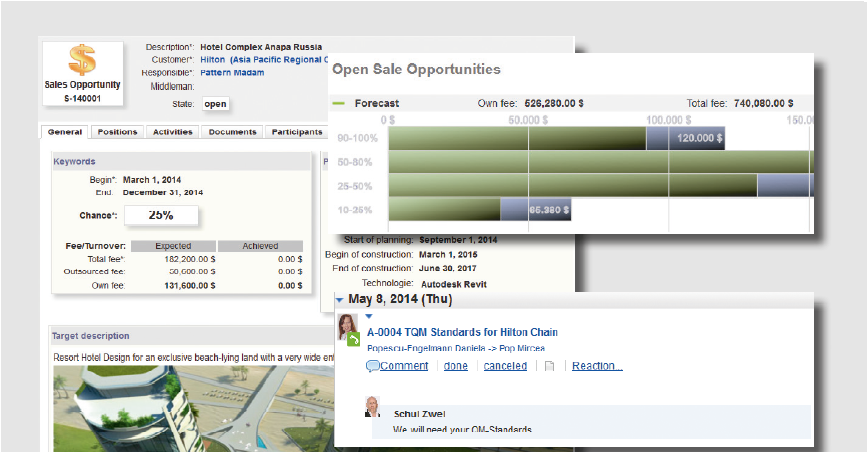
Task: Switch to the Positions tab
Action: pyautogui.click(x=117, y=132)
